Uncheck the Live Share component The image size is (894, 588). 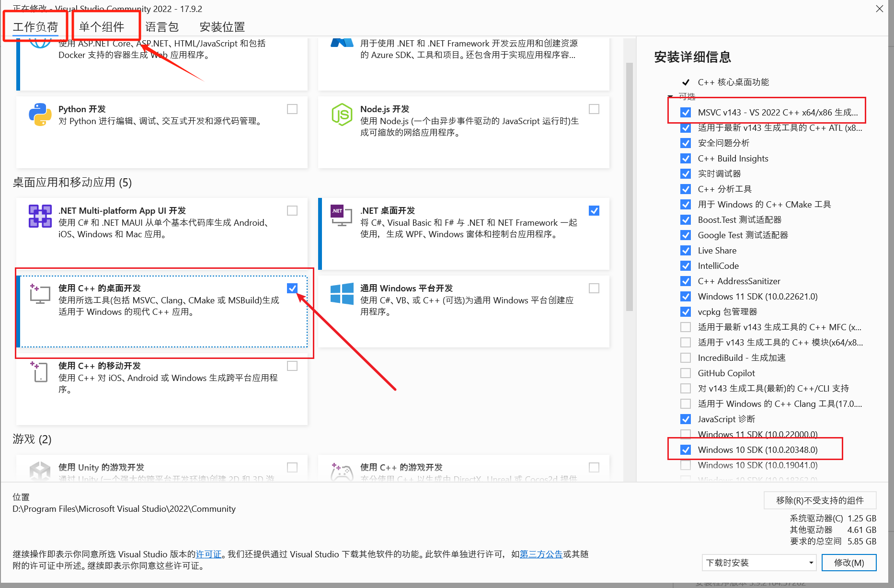(686, 251)
